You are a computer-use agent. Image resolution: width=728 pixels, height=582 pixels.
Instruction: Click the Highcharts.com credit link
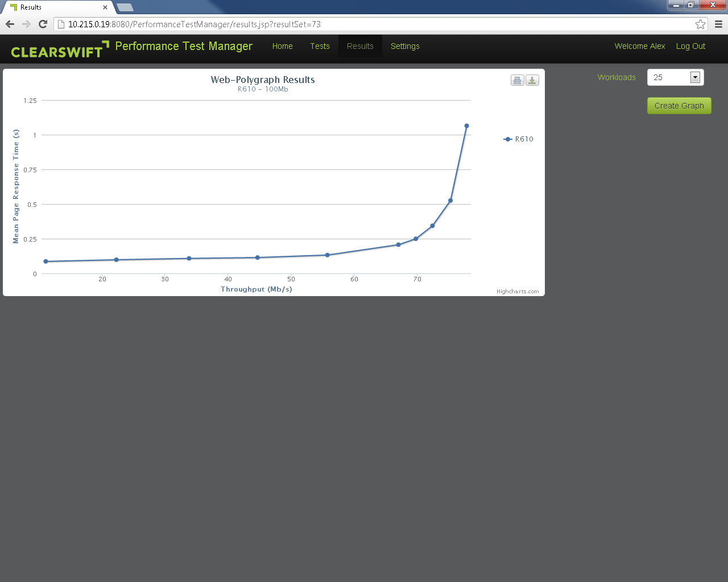point(517,292)
